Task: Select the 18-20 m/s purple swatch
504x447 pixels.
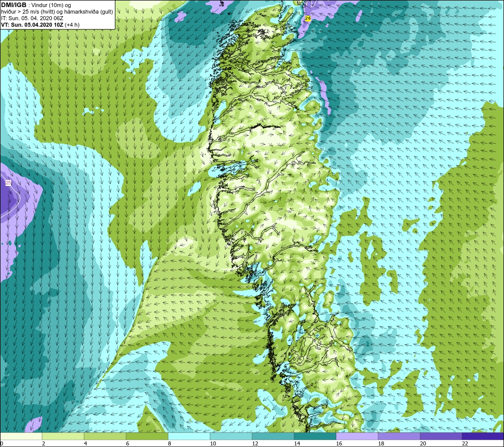Action: [x=399, y=436]
